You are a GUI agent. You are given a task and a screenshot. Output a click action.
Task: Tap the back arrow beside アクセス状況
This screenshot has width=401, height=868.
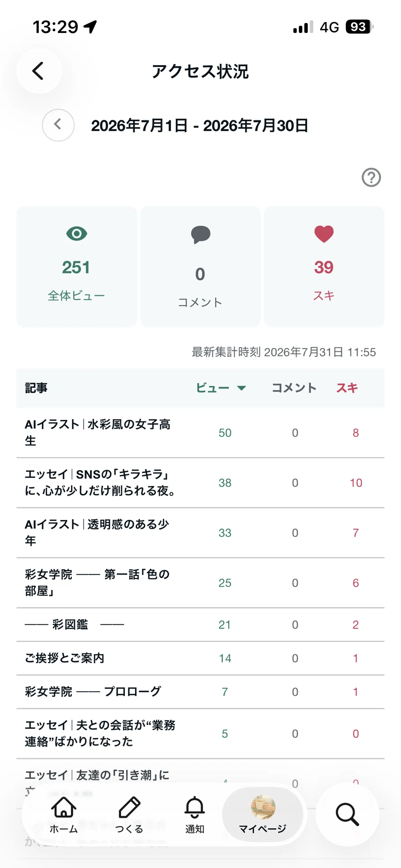pyautogui.click(x=39, y=71)
